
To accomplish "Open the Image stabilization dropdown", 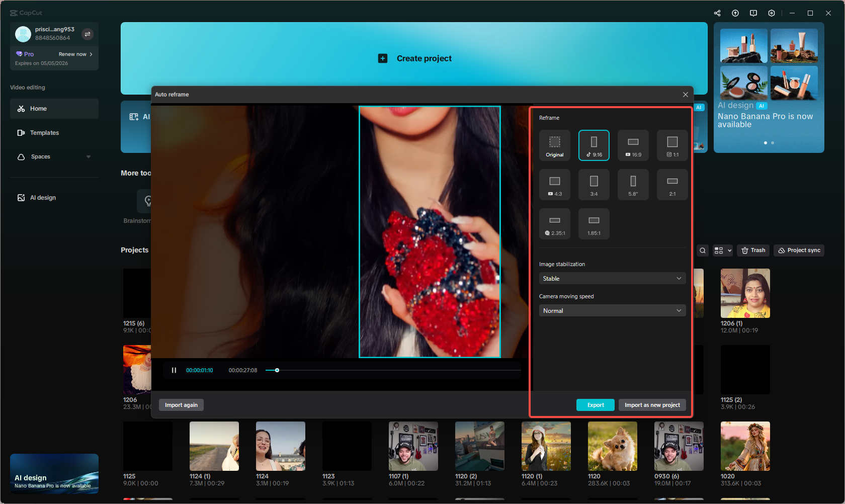I will point(613,278).
